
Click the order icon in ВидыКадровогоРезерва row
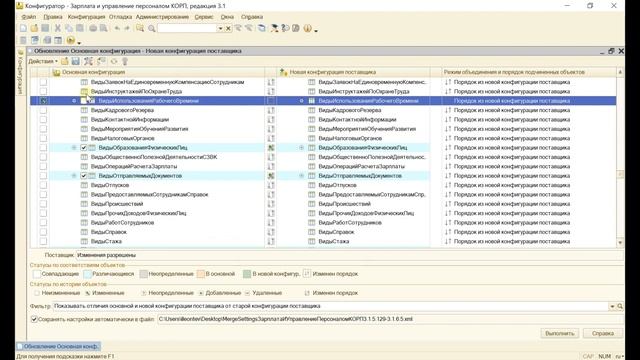[x=271, y=110]
